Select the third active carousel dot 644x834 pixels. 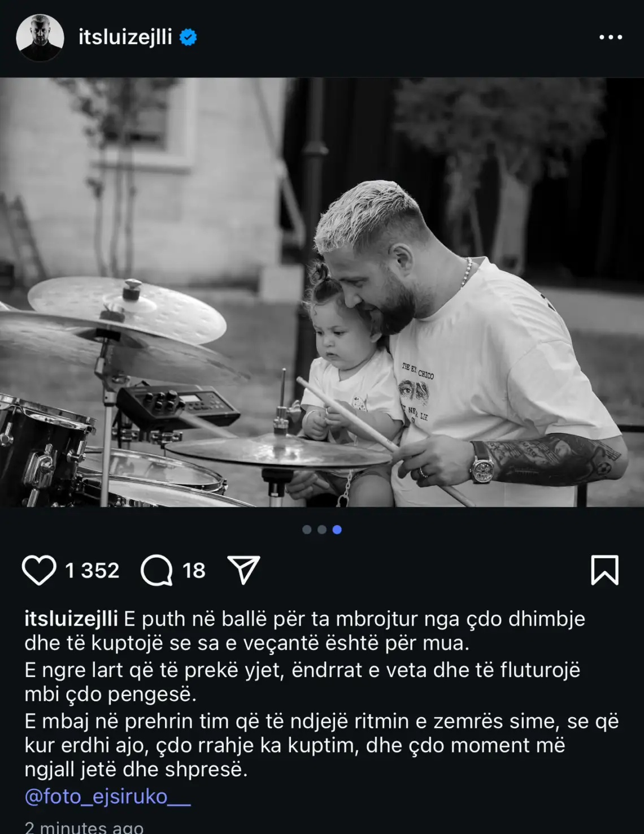337,529
